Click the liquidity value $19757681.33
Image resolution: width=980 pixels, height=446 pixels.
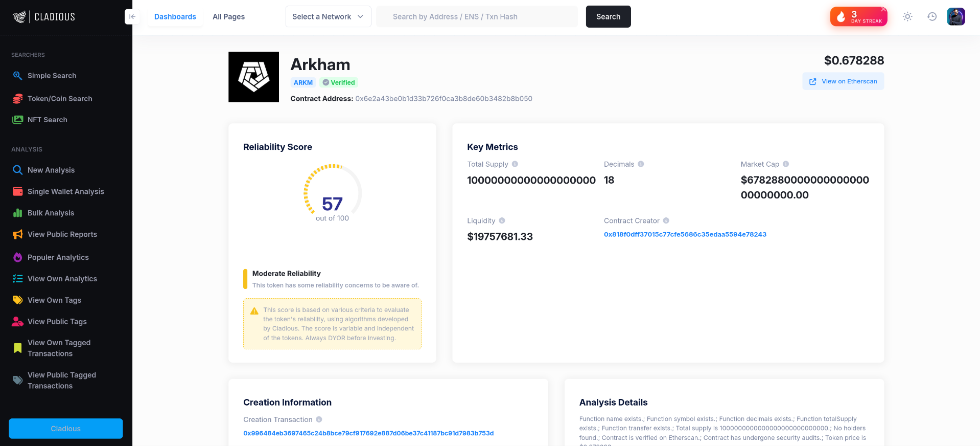(x=500, y=237)
